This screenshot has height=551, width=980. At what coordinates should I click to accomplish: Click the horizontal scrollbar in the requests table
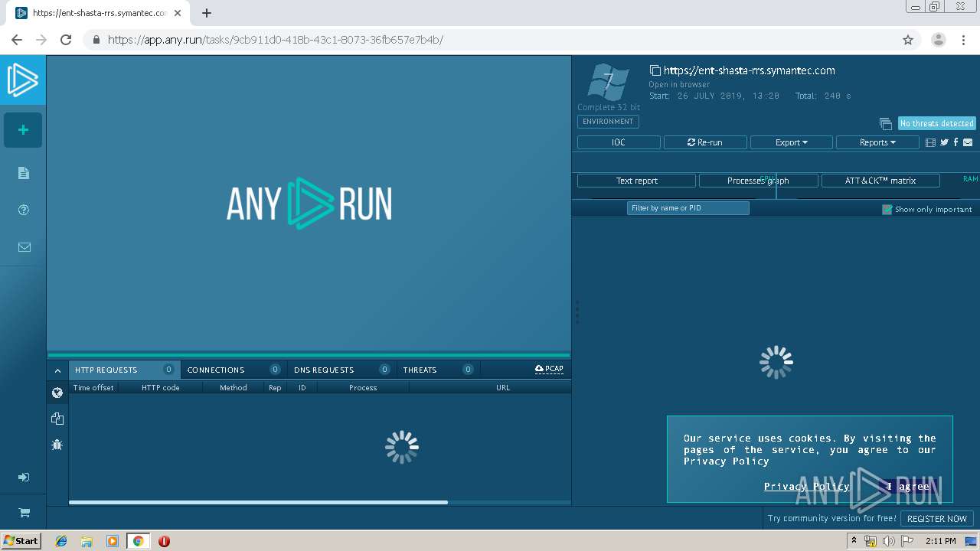258,502
